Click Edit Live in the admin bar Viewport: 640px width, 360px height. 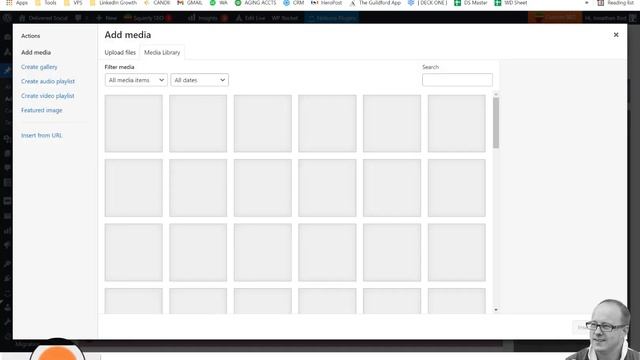[x=251, y=18]
